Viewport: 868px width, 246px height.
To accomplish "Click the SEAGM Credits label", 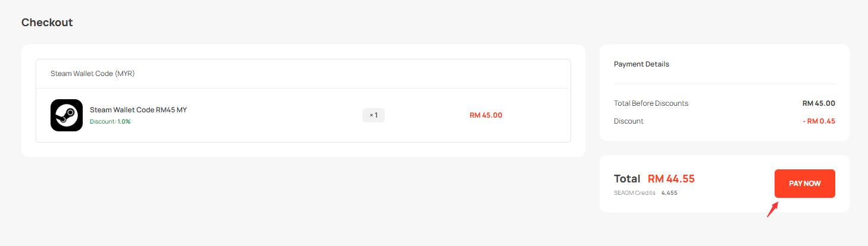I will click(634, 193).
